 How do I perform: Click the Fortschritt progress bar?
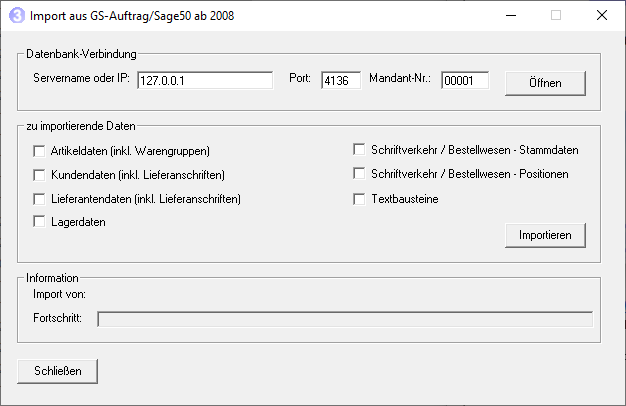[x=345, y=319]
